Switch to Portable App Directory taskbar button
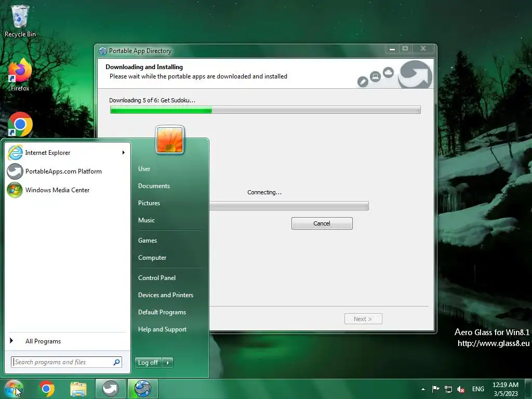 [142, 389]
